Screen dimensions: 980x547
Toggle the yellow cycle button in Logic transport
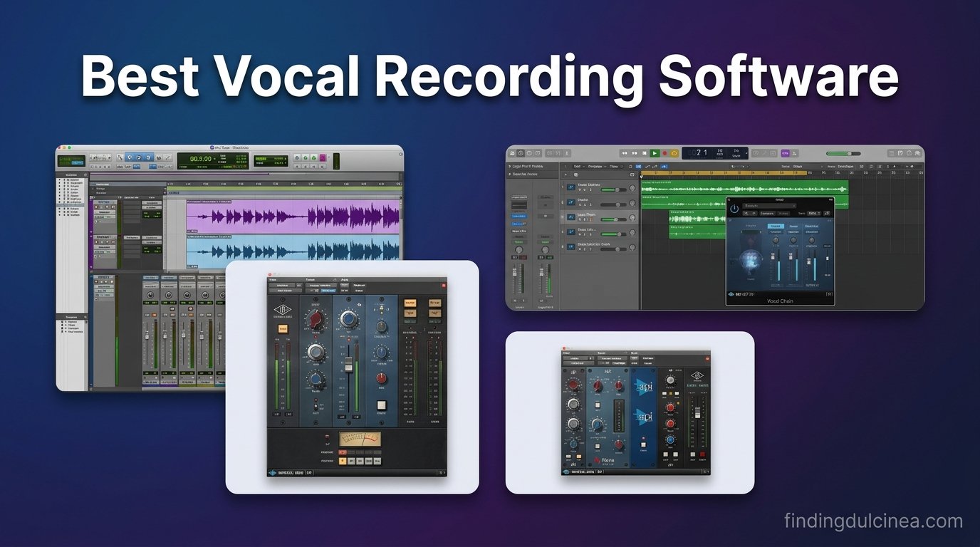[674, 153]
